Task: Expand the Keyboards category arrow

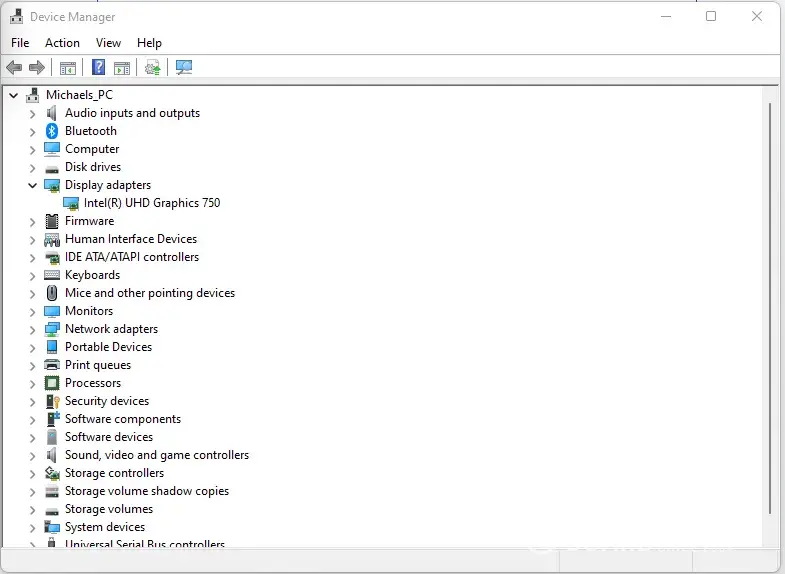Action: coord(32,275)
